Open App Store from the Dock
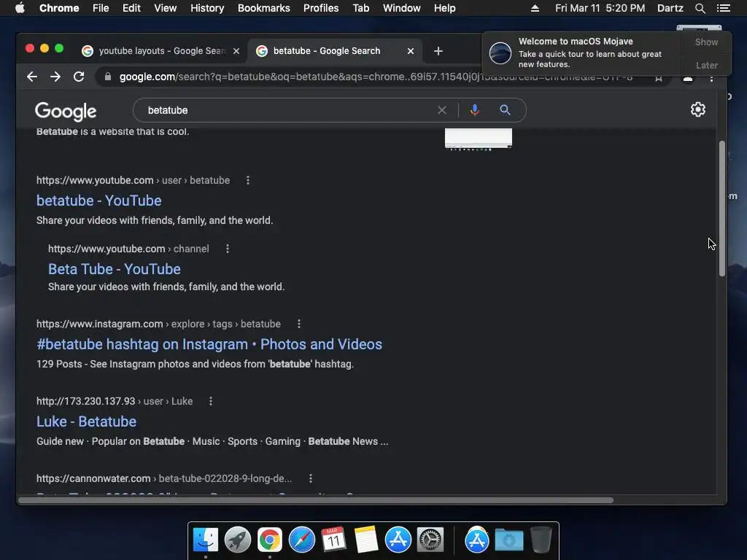 point(398,540)
